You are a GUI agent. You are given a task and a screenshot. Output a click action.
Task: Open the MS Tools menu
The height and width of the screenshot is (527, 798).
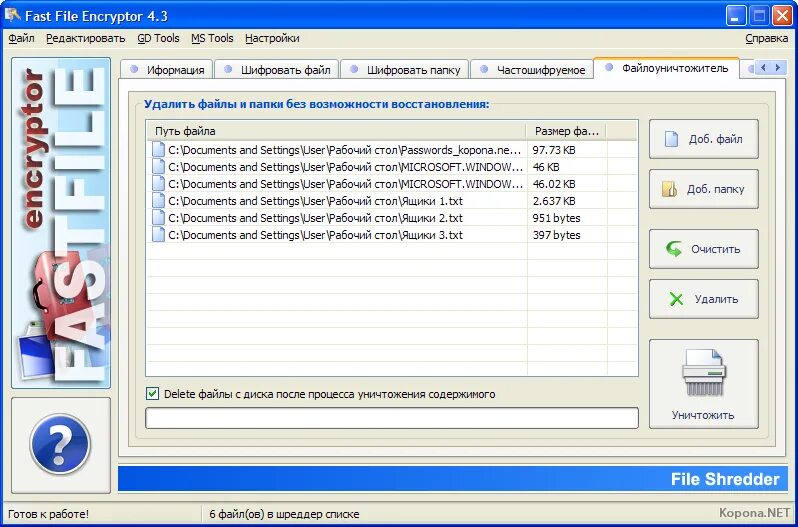[x=212, y=38]
